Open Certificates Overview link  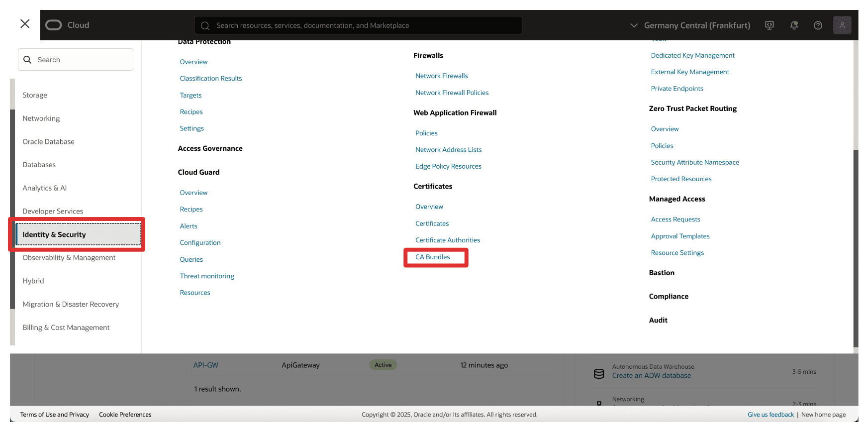[x=429, y=207]
